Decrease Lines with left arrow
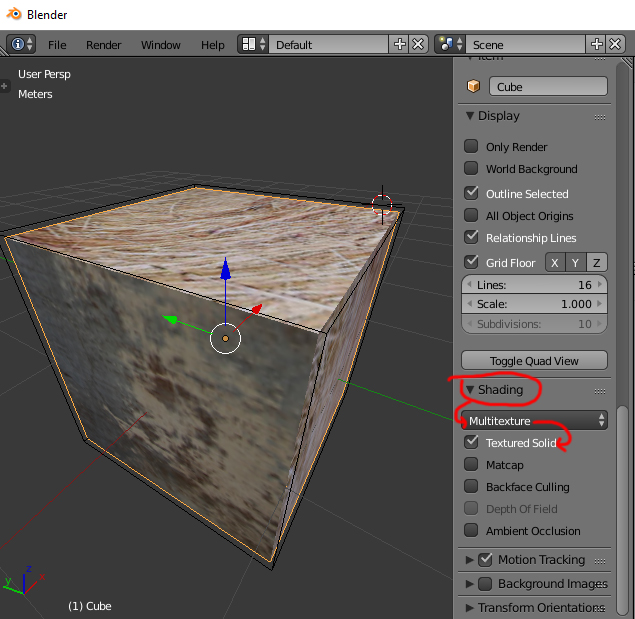The width and height of the screenshot is (635, 619). 469,284
